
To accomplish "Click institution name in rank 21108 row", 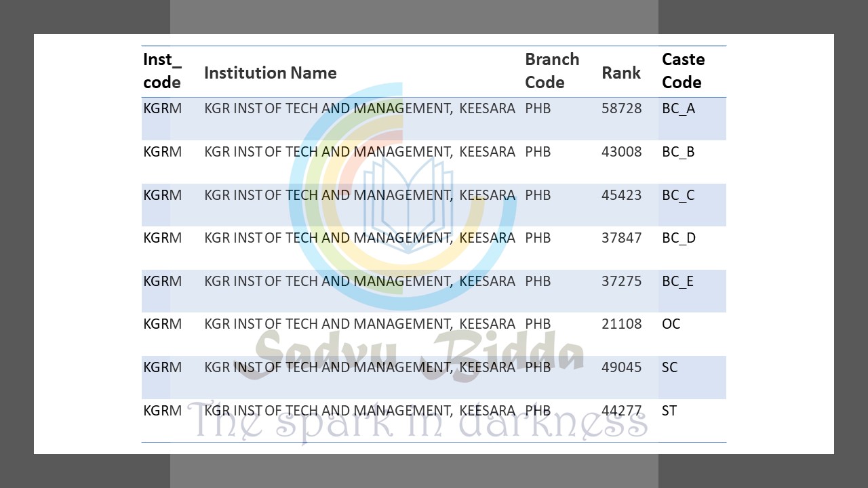I will 359,324.
